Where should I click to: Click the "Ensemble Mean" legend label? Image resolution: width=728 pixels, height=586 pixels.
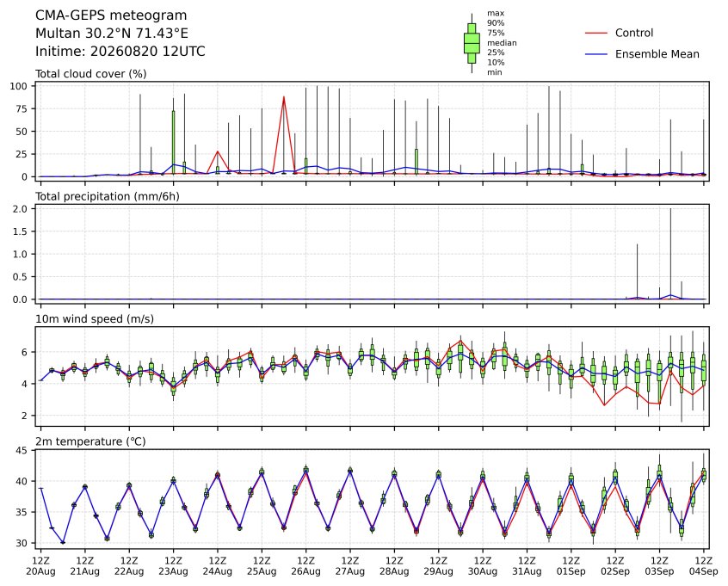coord(657,54)
